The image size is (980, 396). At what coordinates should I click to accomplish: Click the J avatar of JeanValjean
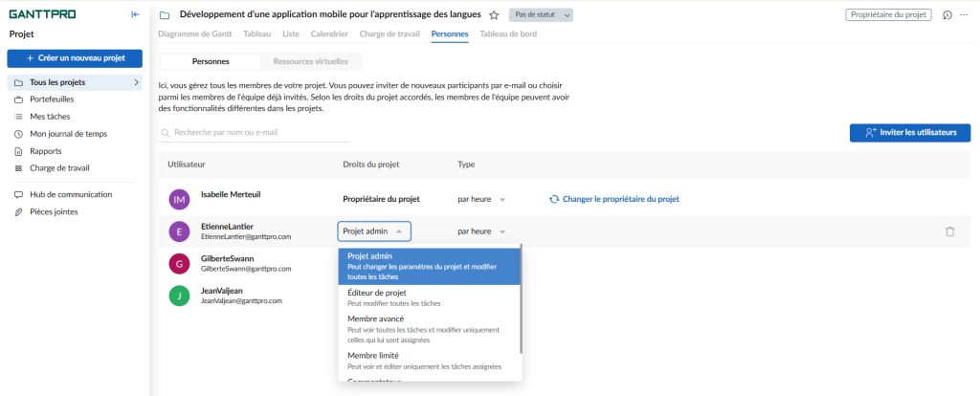pos(179,297)
